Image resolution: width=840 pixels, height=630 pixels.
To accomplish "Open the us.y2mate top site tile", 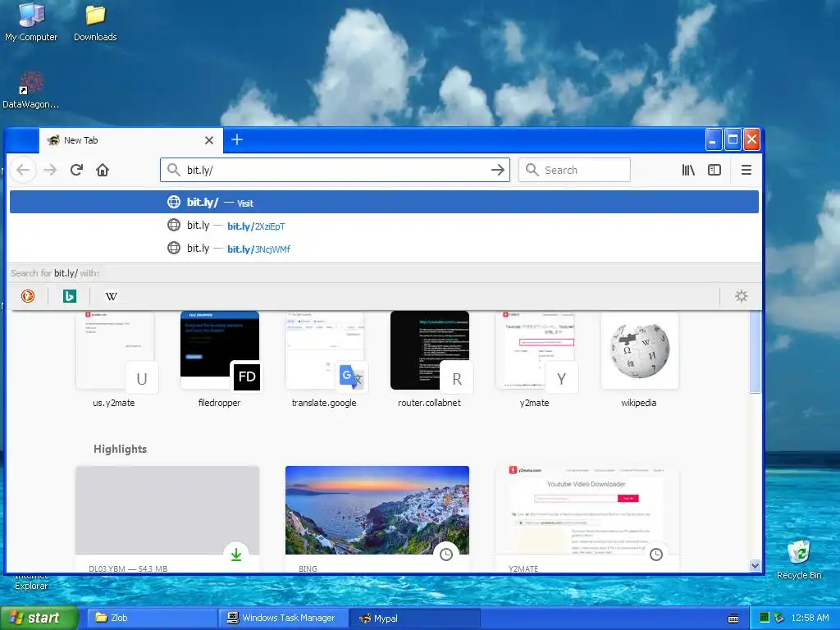I will point(114,359).
